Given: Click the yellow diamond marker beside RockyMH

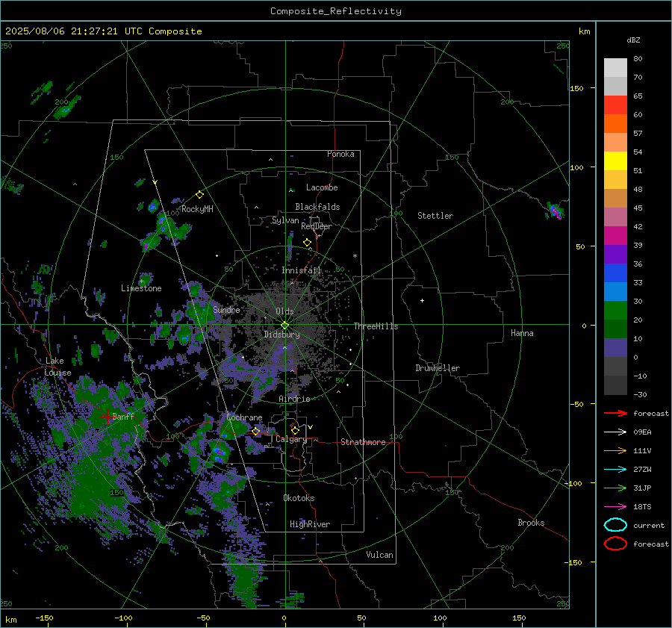Looking at the screenshot, I should coord(199,195).
